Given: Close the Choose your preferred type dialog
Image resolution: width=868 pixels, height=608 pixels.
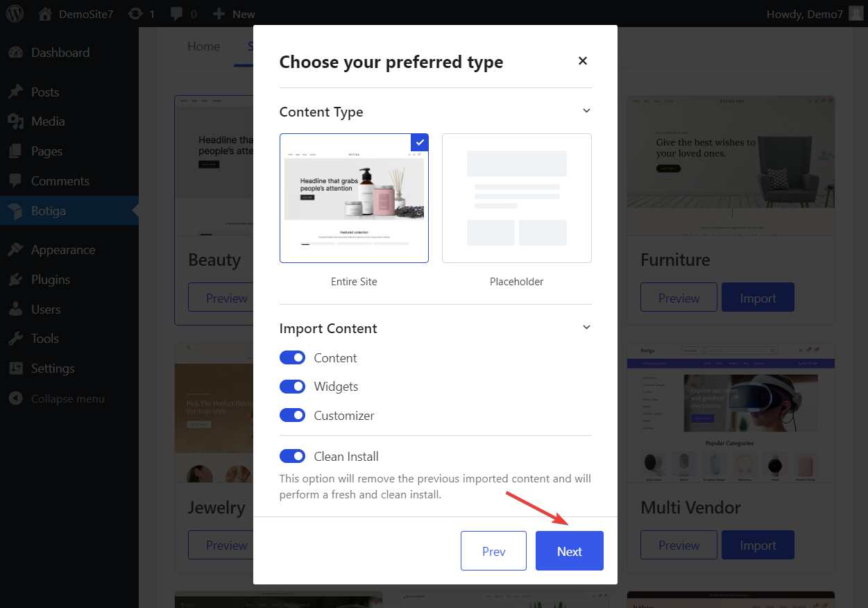Looking at the screenshot, I should [x=583, y=61].
